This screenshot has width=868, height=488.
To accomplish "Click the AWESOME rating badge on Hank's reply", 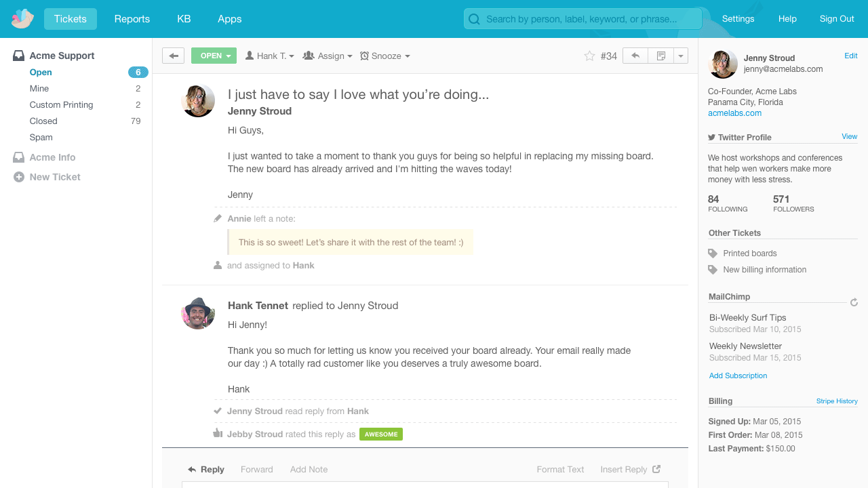I will point(380,434).
